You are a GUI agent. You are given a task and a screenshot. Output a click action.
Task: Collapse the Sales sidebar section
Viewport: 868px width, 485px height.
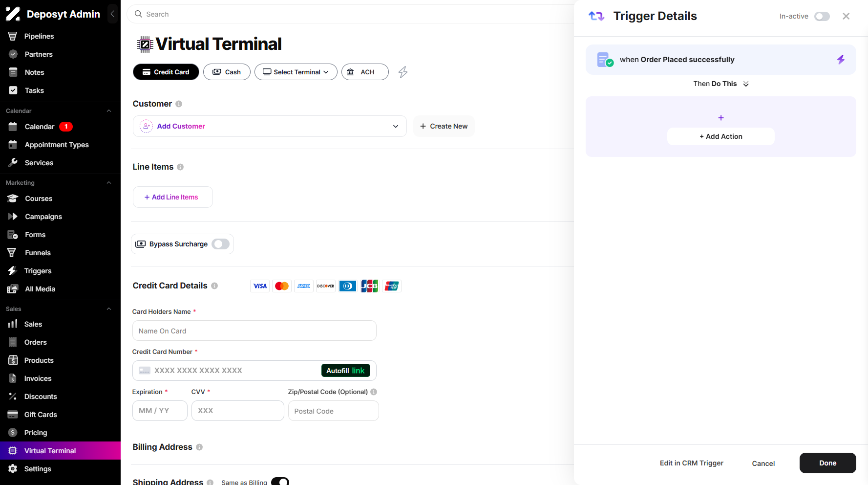pyautogui.click(x=109, y=309)
